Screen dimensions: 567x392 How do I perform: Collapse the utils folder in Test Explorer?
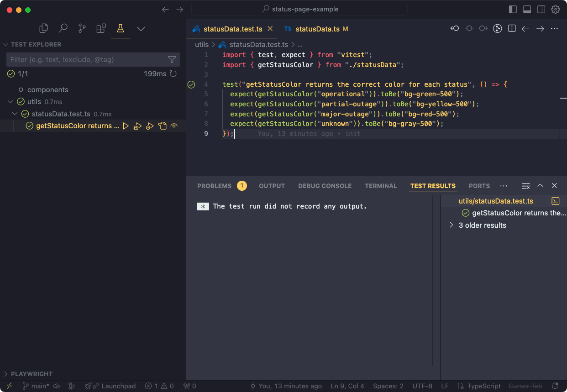10,101
